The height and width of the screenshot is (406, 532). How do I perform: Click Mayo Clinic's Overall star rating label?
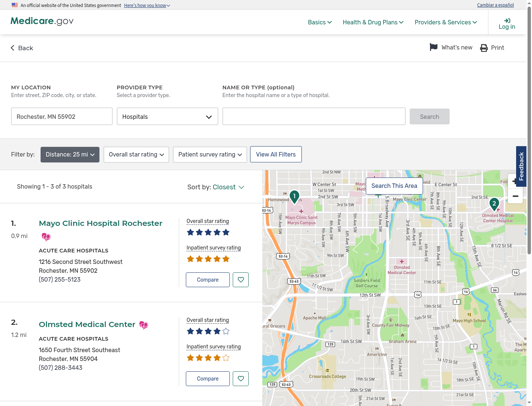point(208,221)
